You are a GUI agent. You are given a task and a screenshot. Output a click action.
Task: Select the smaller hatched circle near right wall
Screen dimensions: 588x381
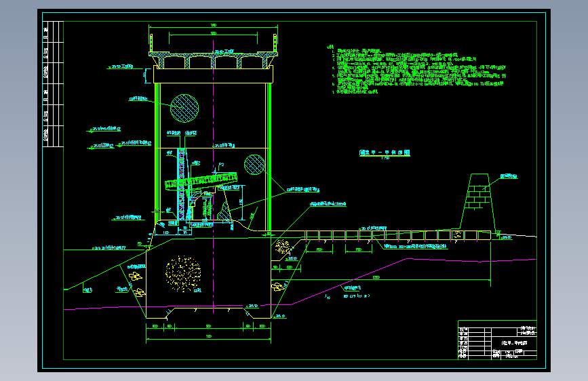(254, 165)
